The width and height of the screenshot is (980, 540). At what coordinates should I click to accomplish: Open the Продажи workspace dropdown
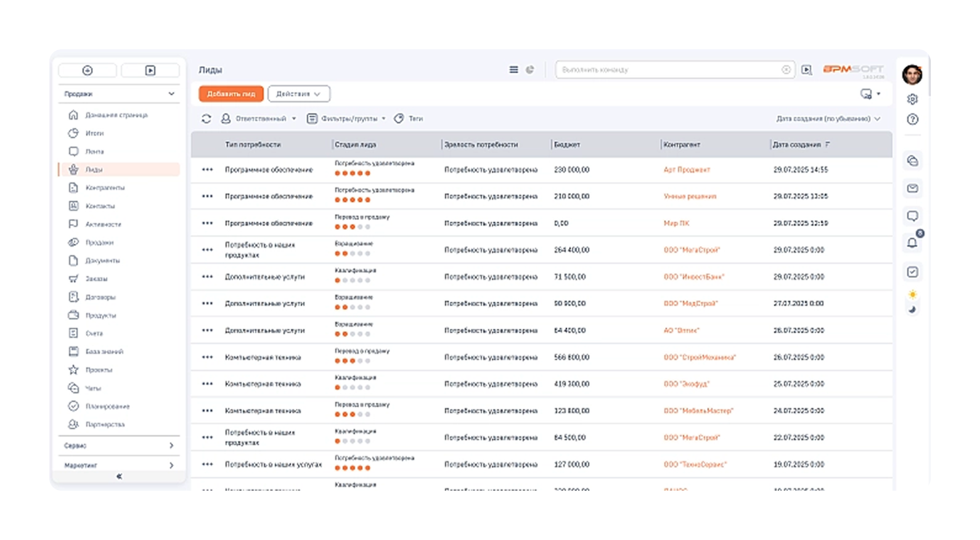coord(119,94)
